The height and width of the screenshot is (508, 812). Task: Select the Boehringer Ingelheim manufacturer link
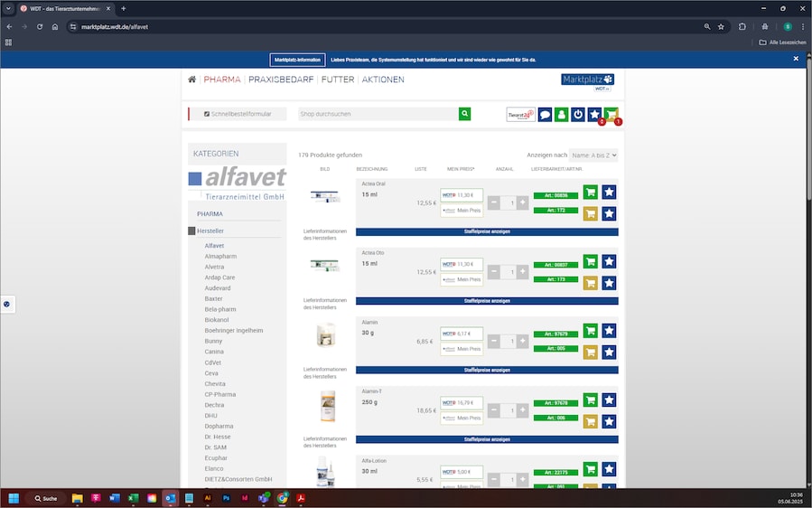234,330
